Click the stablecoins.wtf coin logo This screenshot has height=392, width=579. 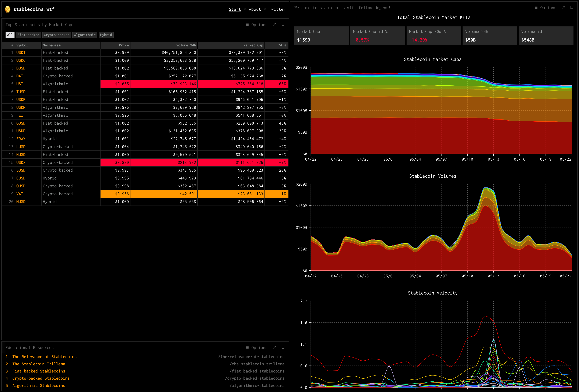pos(7,9)
